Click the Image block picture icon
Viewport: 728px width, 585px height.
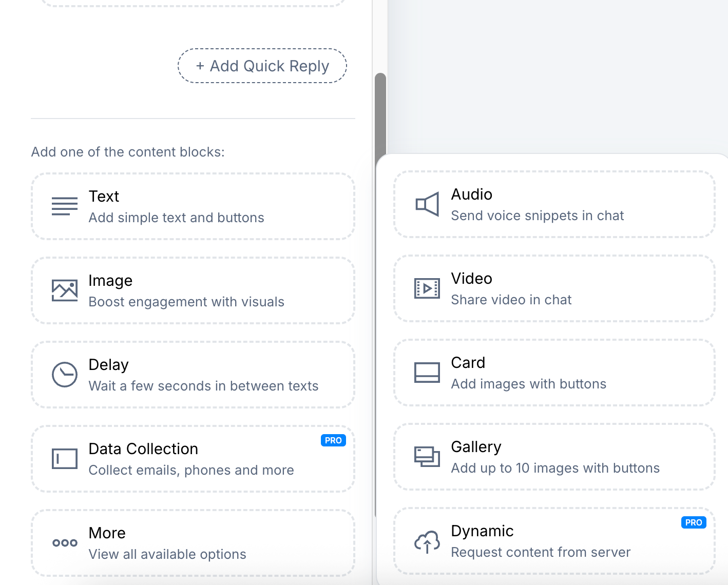pyautogui.click(x=65, y=290)
